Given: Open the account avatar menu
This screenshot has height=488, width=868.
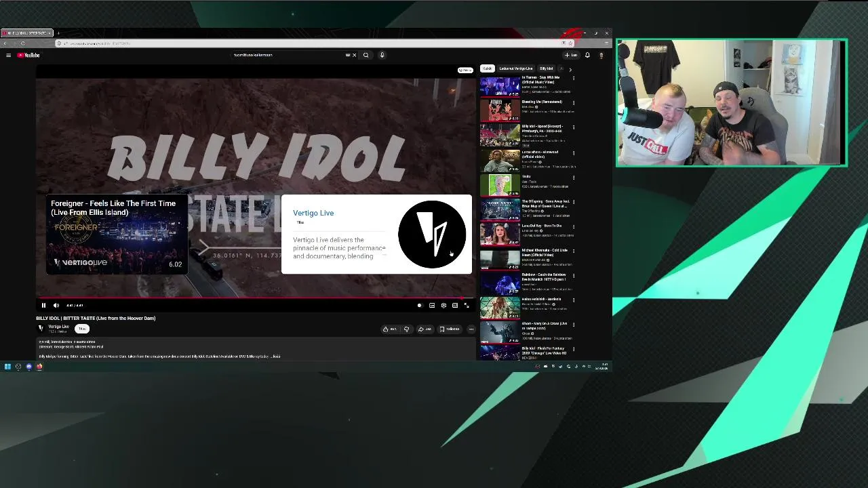Looking at the screenshot, I should click(601, 55).
